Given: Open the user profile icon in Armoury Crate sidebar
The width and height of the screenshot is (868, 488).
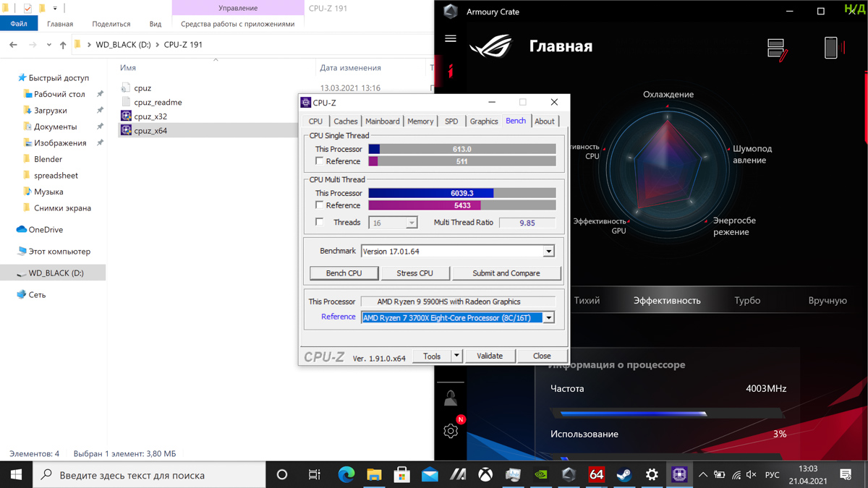Looking at the screenshot, I should 450,398.
